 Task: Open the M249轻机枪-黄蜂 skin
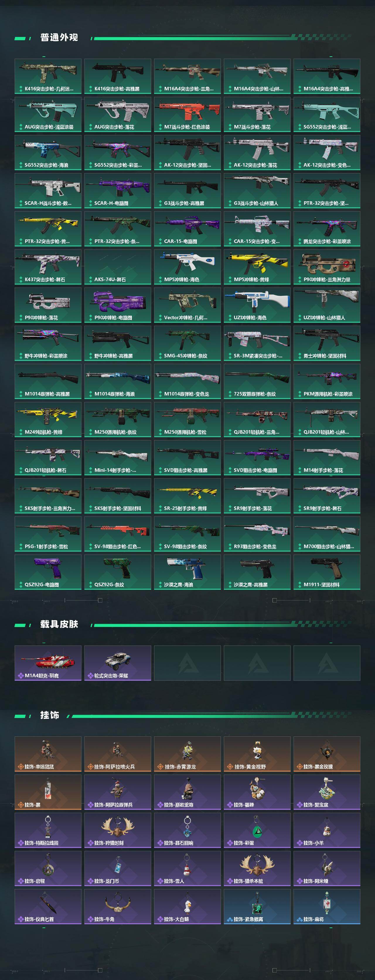(48, 420)
